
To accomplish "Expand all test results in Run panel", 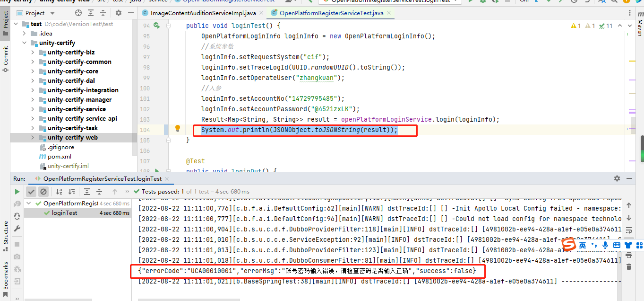I will coord(87,192).
